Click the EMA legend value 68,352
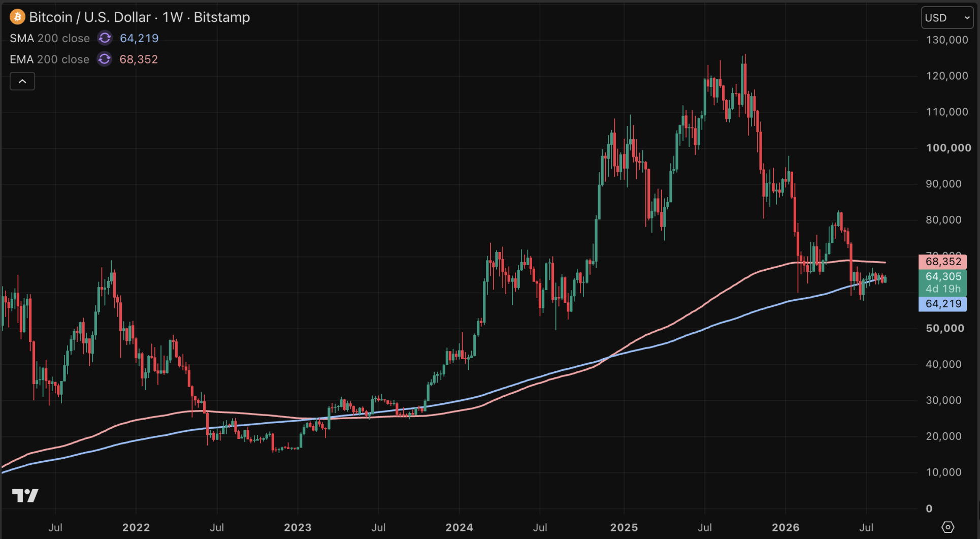Screen dimensions: 980x539 pos(139,59)
